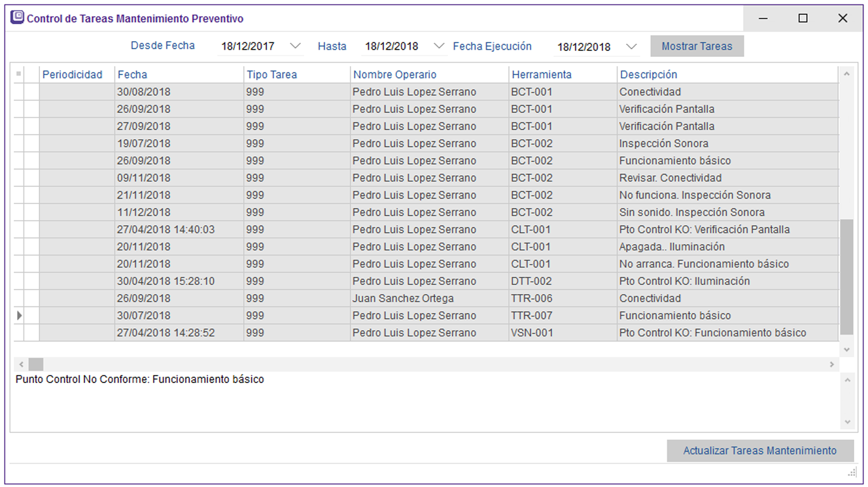Screen dimensions: 868x487
Task: Select the row with tool DTT-002
Action: 531,282
